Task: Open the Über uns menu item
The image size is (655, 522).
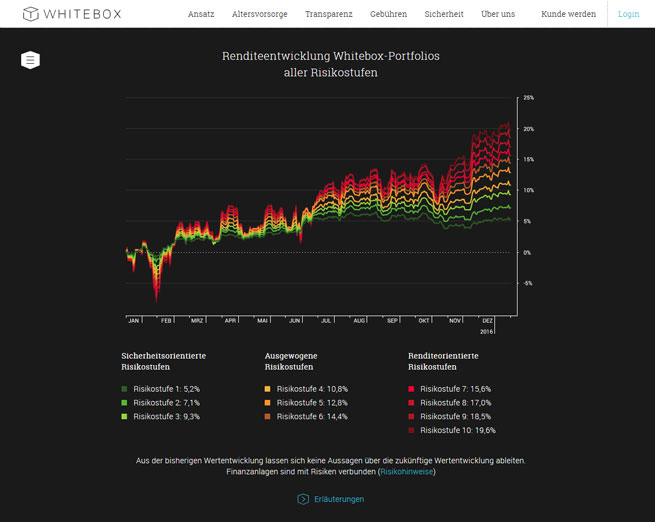Action: coord(498,14)
